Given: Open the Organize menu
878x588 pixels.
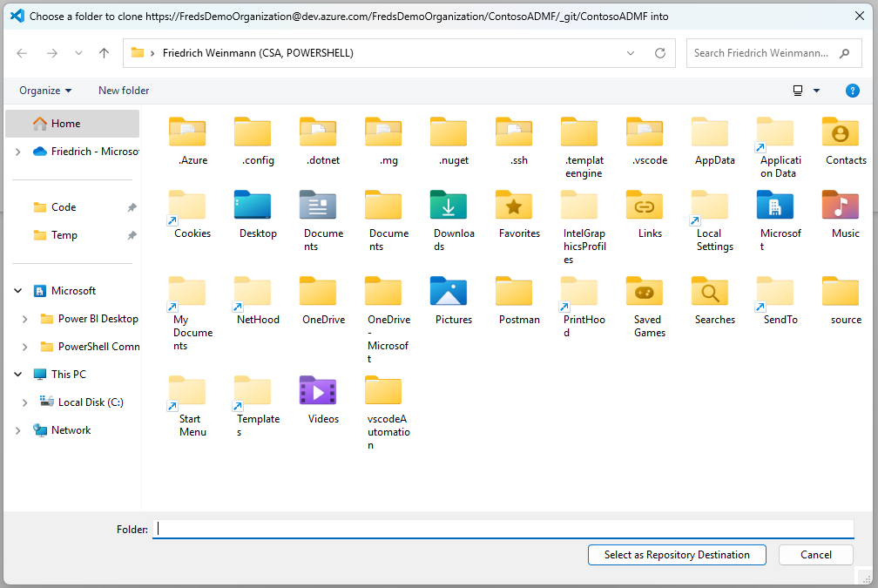Looking at the screenshot, I should 44,90.
